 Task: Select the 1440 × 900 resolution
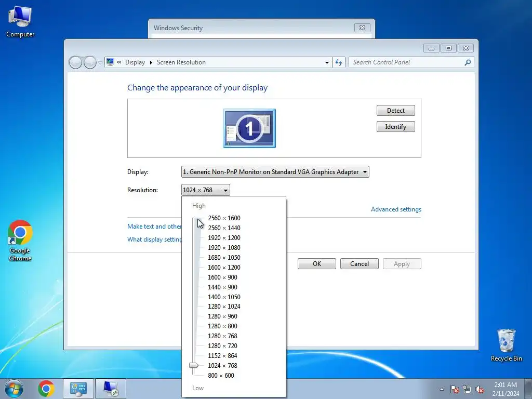222,287
